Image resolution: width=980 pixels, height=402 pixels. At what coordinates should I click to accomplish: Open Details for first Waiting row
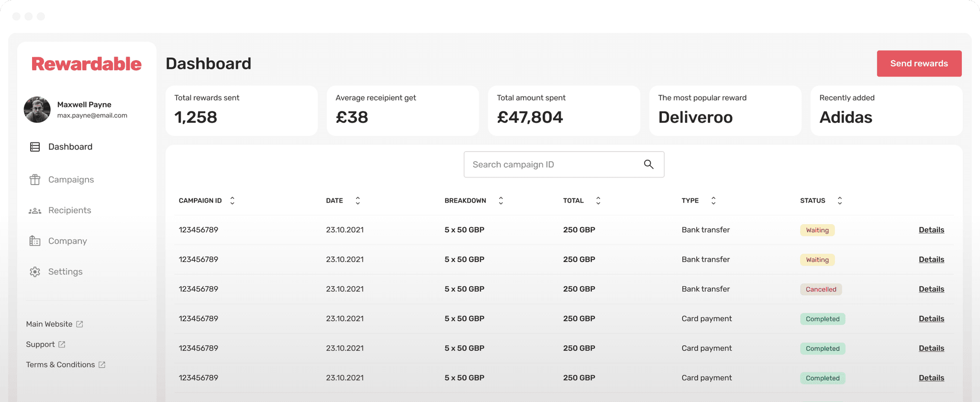931,230
